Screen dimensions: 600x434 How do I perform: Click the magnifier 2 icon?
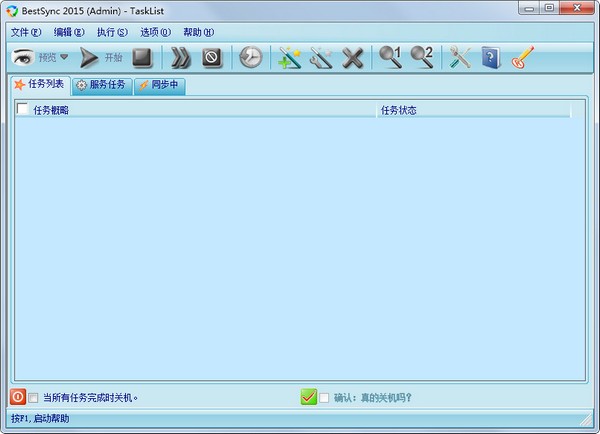coord(422,57)
